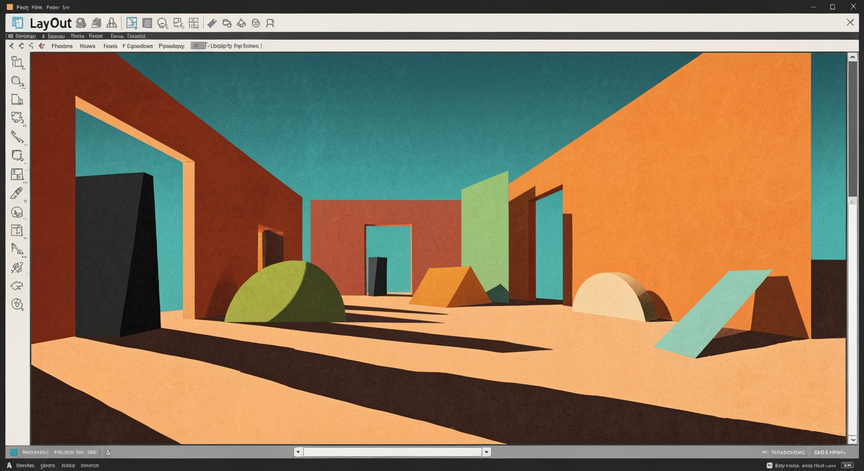Toggle the blue highlighted frame icon in top toolbar
The height and width of the screenshot is (471, 864).
click(131, 23)
